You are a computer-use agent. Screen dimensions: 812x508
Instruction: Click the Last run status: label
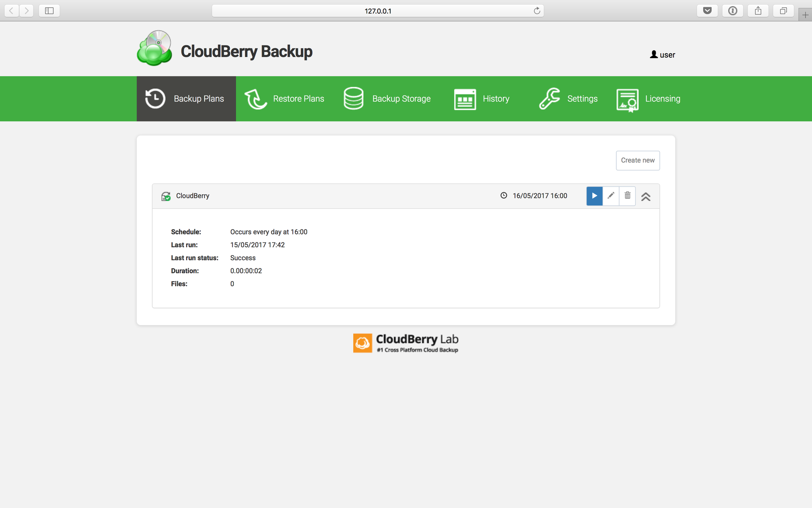194,258
